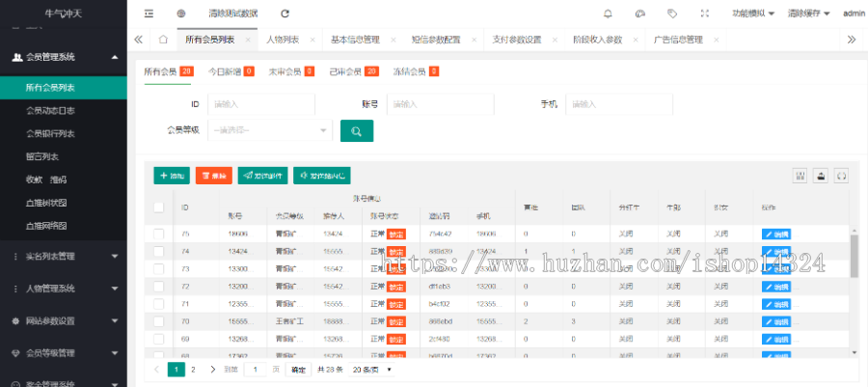Image resolution: width=868 pixels, height=387 pixels.
Task: Check the row checkbox for ID 75
Action: click(x=159, y=234)
